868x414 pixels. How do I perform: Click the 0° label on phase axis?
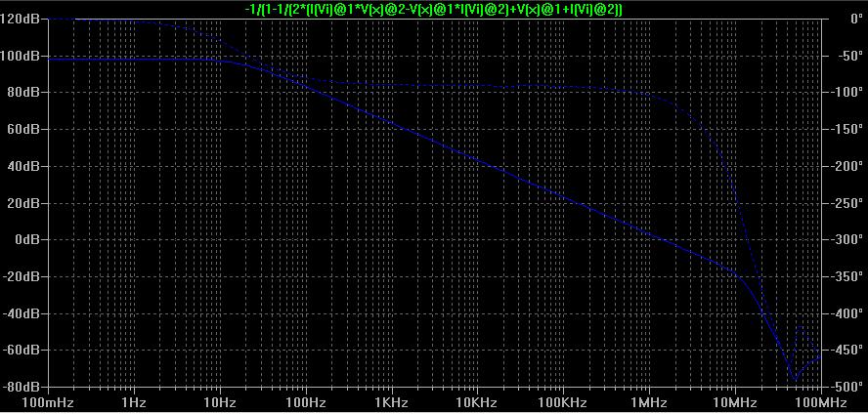tap(856, 20)
